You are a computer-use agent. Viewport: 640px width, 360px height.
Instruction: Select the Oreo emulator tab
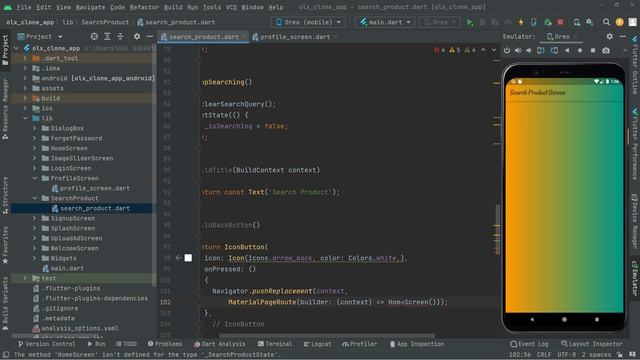tap(561, 37)
